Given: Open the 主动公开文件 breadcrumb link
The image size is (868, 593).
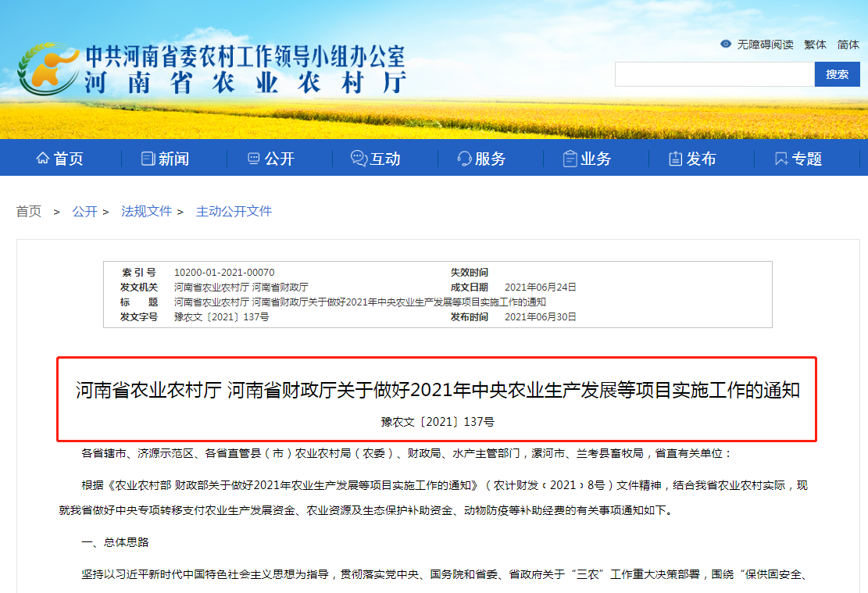Looking at the screenshot, I should (x=233, y=211).
